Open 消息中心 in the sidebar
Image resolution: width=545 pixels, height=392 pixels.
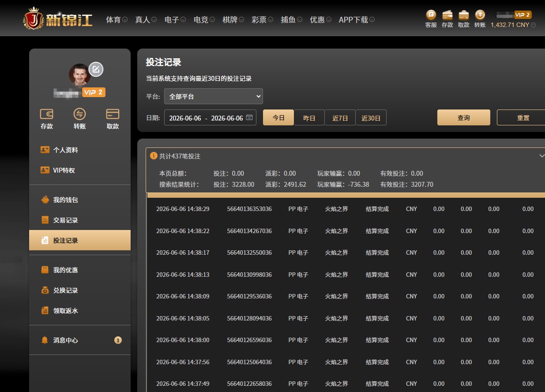click(x=80, y=340)
